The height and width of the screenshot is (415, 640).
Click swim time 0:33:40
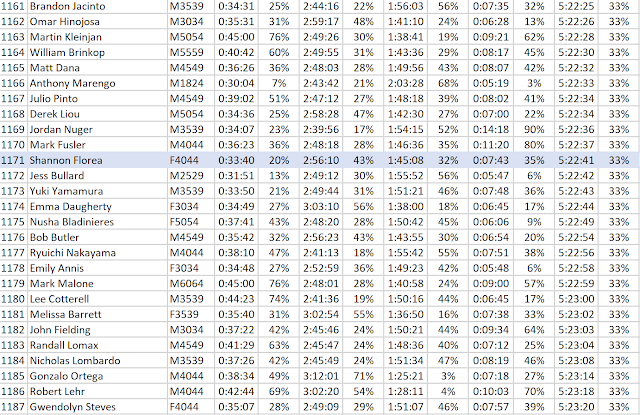coord(236,160)
